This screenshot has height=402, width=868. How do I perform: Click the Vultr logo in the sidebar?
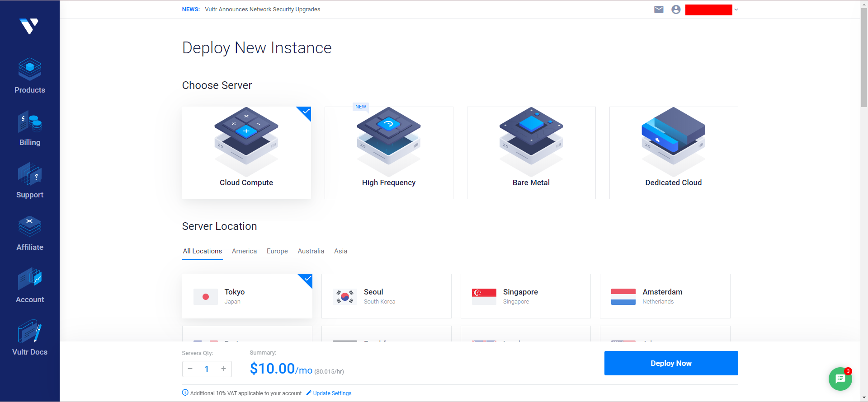click(x=29, y=26)
